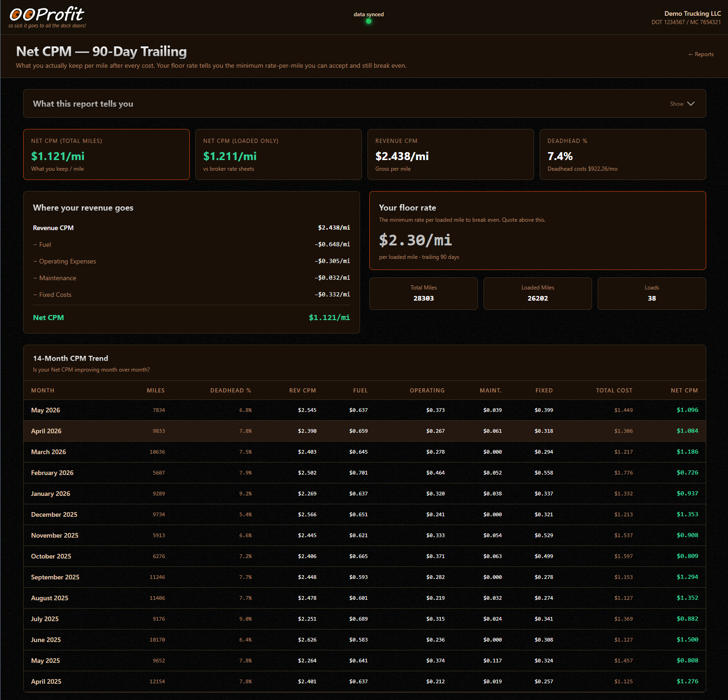728x700 pixels.
Task: Select the April 2025 row
Action: pos(365,681)
